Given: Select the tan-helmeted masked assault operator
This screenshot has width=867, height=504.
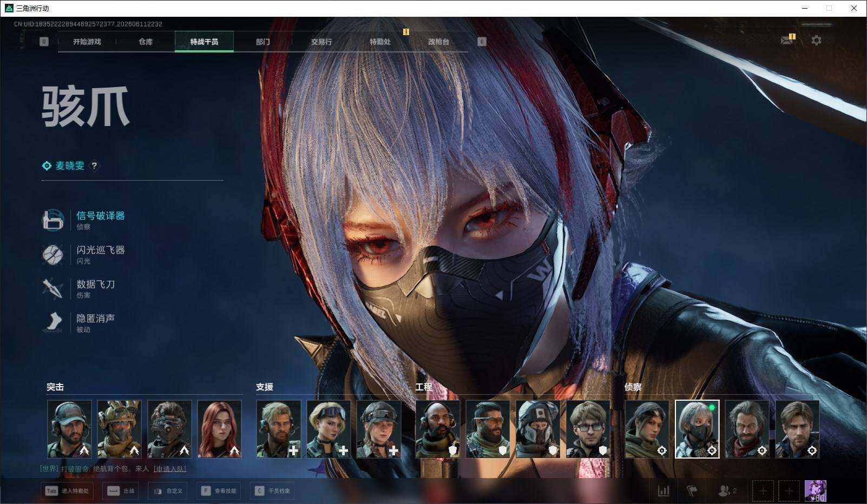Looking at the screenshot, I should [x=120, y=429].
